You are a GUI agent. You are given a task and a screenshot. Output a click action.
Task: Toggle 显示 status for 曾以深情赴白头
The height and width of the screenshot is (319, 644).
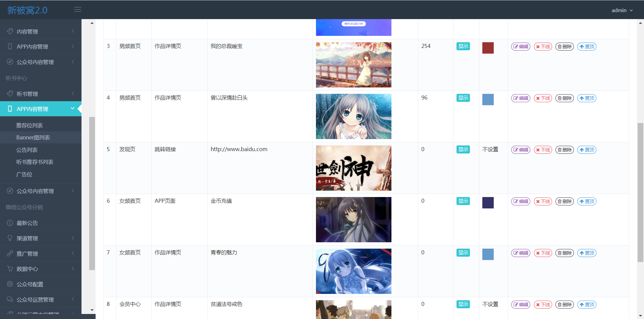[x=463, y=98]
